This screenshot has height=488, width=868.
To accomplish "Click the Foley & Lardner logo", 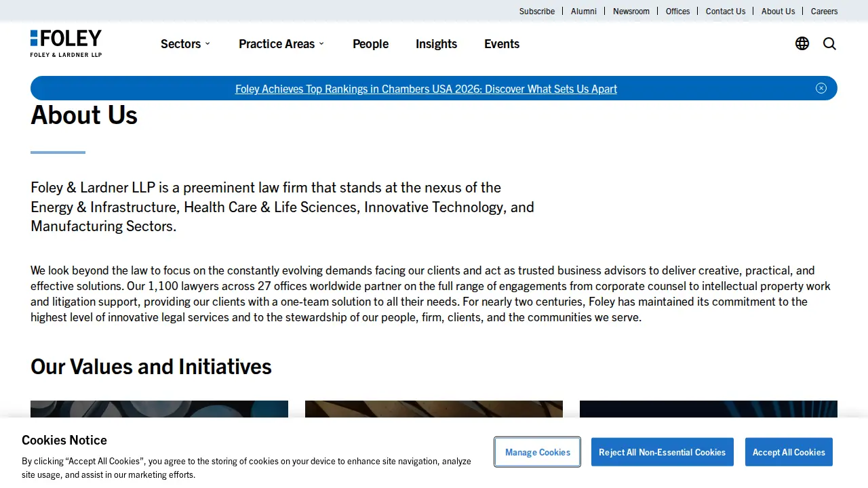I will [66, 43].
